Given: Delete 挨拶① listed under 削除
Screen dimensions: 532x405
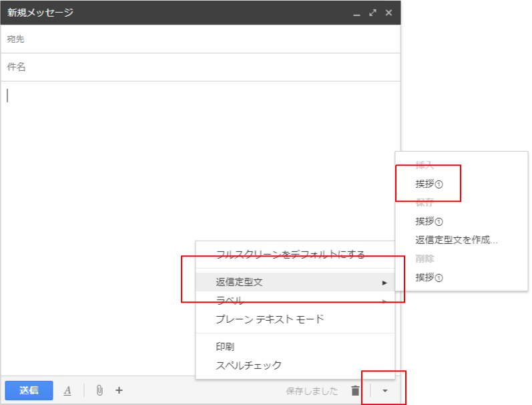Looking at the screenshot, I should tap(429, 277).
